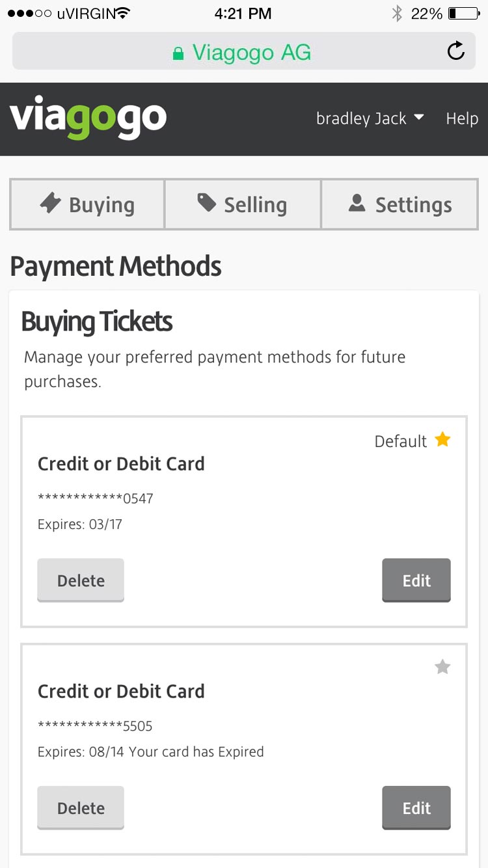The image size is (488, 868).
Task: Open the Selling tab
Action: coord(243,205)
